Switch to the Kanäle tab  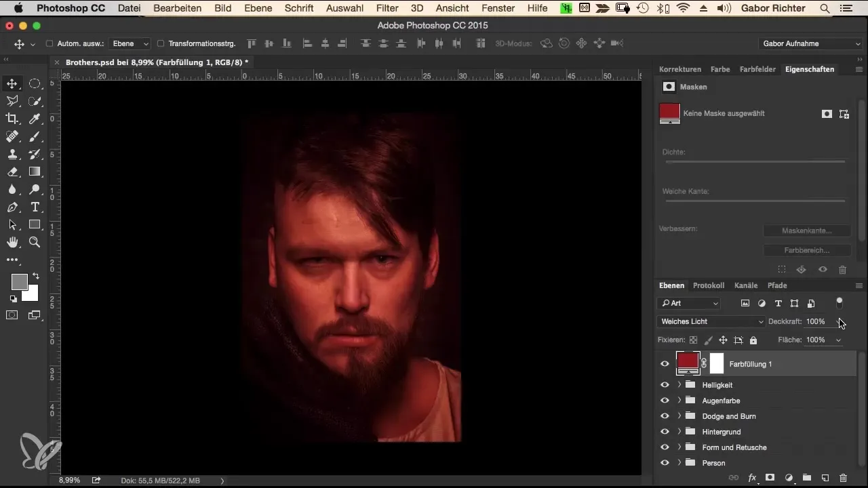tap(746, 285)
